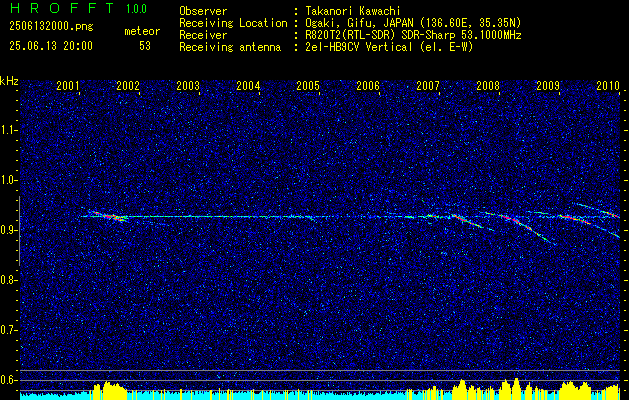Image resolution: width=629 pixels, height=400 pixels.
Task: Click the 2005 time axis marker
Action: pos(308,85)
